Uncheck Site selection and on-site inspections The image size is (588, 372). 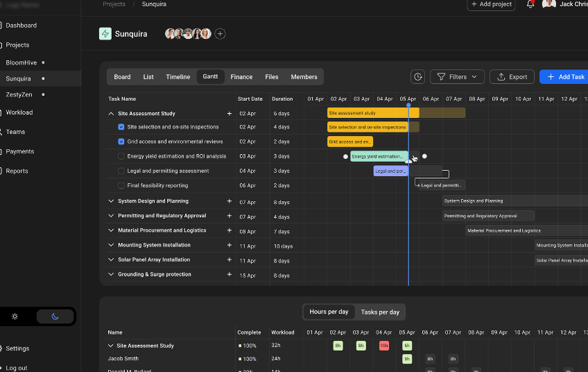121,127
